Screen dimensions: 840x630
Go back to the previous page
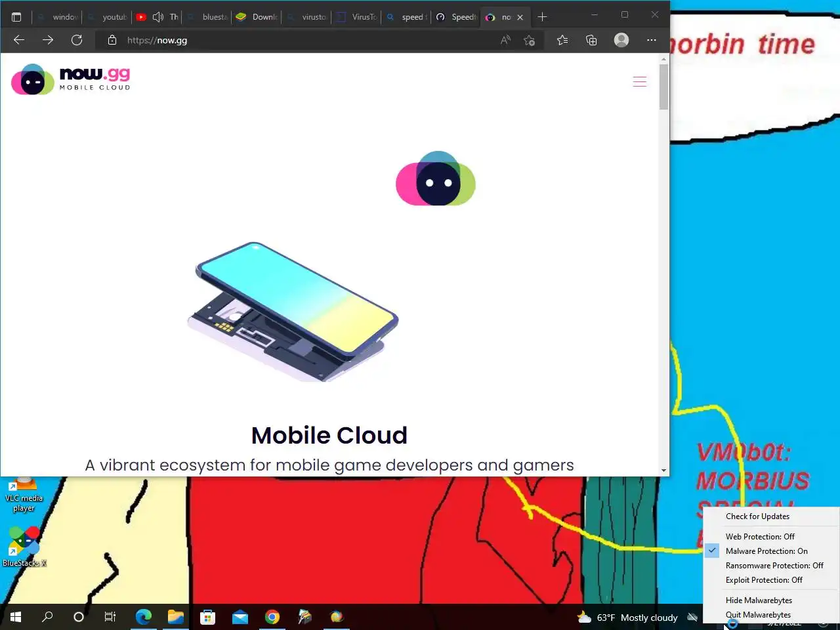(x=19, y=40)
